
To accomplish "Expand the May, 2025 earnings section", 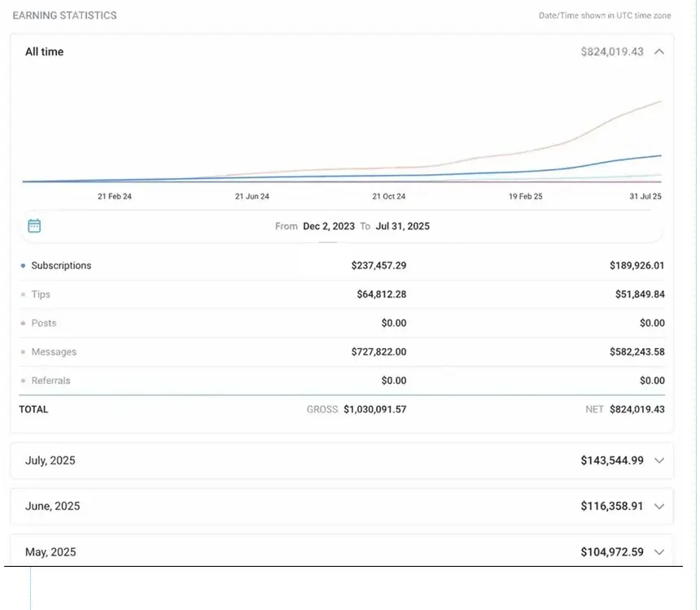I will point(659,551).
